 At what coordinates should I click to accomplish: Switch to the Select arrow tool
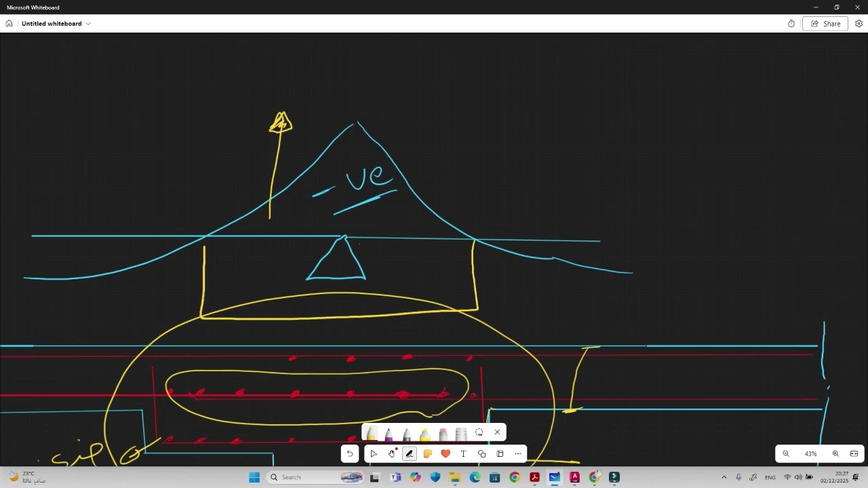click(374, 454)
